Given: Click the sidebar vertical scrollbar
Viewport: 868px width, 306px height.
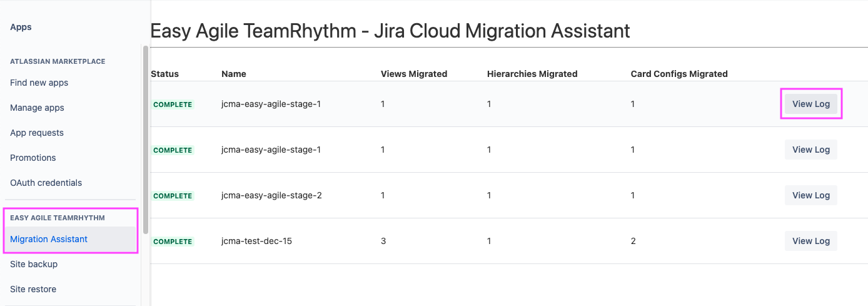Looking at the screenshot, I should click(x=146, y=138).
